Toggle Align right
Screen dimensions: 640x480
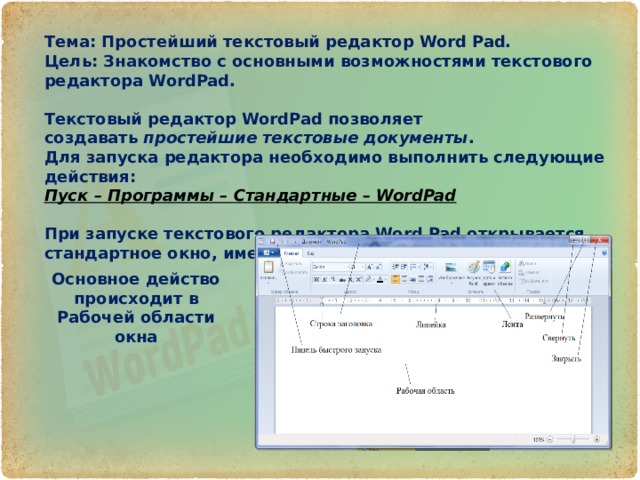coord(413,280)
